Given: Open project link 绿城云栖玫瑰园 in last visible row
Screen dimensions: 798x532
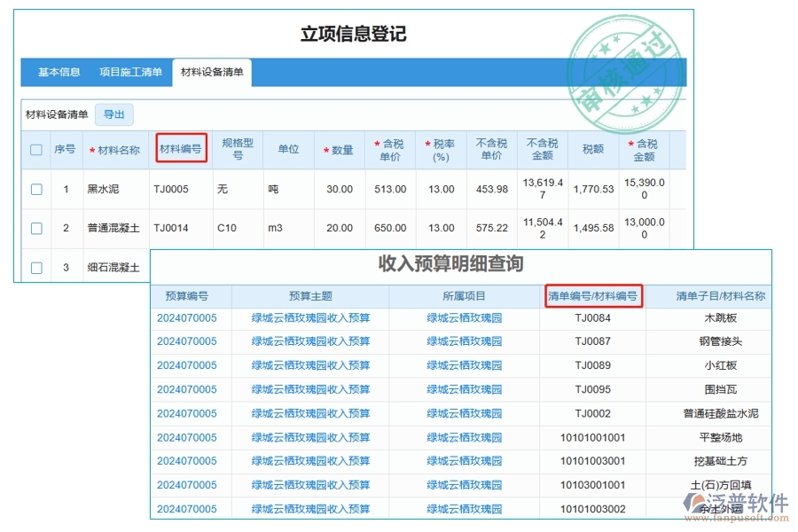Looking at the screenshot, I should (x=464, y=508).
